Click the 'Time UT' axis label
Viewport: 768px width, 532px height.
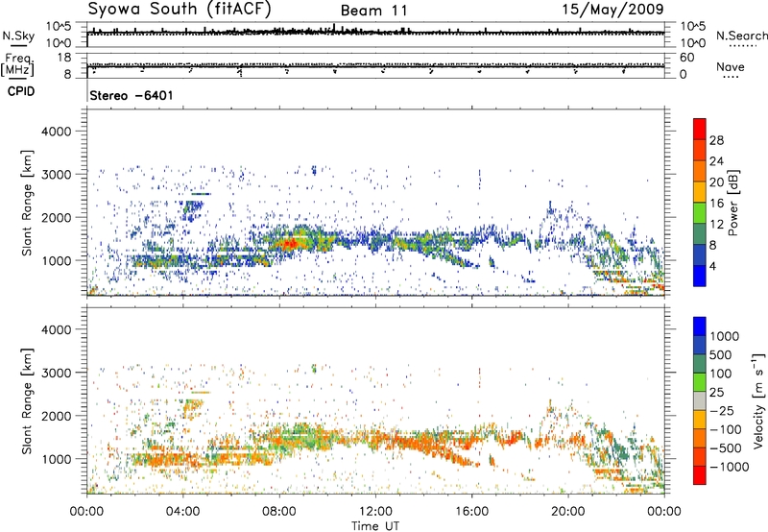(375, 526)
